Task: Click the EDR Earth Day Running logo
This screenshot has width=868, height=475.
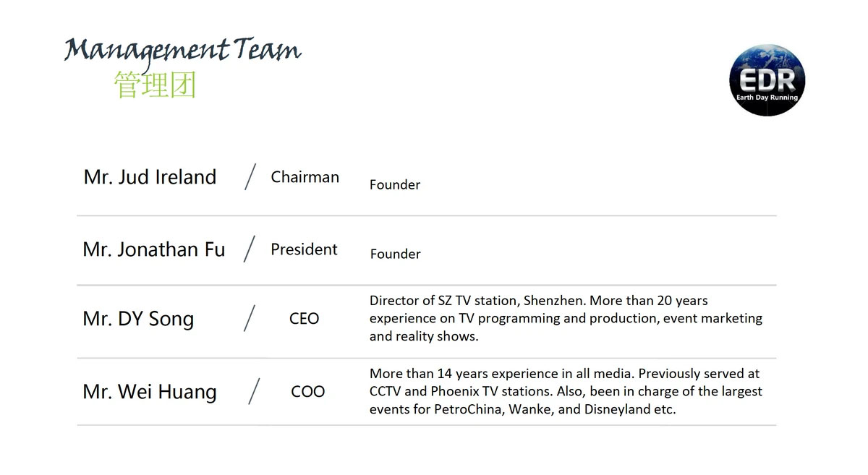Action: point(767,79)
